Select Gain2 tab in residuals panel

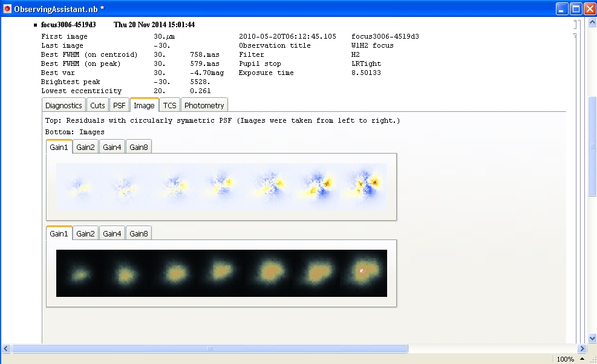point(85,147)
